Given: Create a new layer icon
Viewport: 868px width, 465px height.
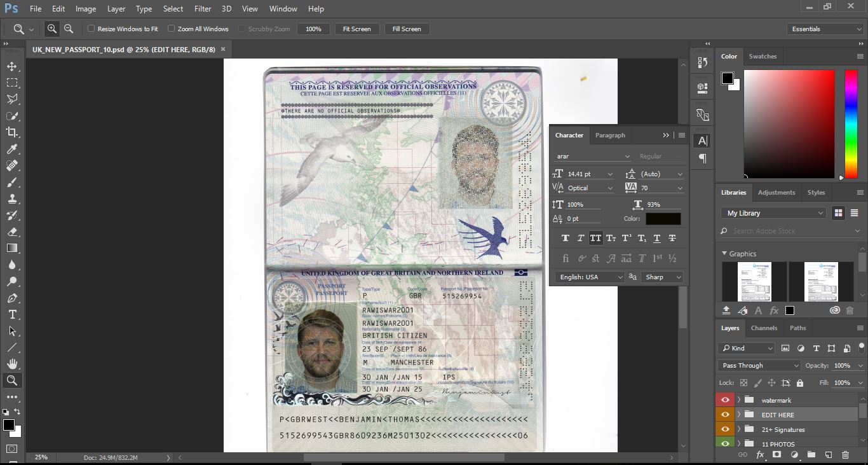Looking at the screenshot, I should pyautogui.click(x=829, y=455).
